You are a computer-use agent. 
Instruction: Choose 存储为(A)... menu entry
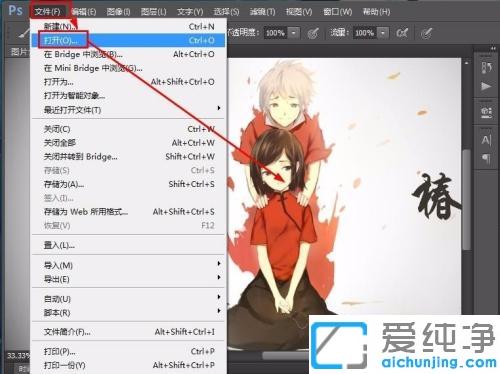(129, 184)
